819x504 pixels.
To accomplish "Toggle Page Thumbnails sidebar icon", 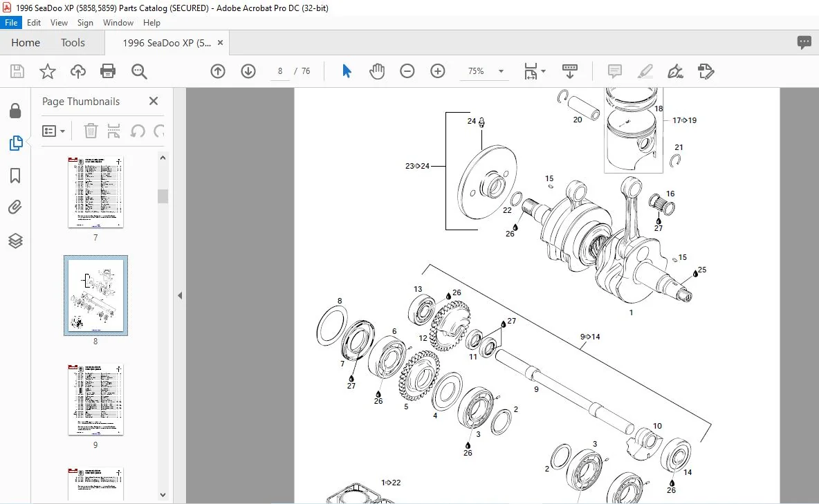I will 16,142.
